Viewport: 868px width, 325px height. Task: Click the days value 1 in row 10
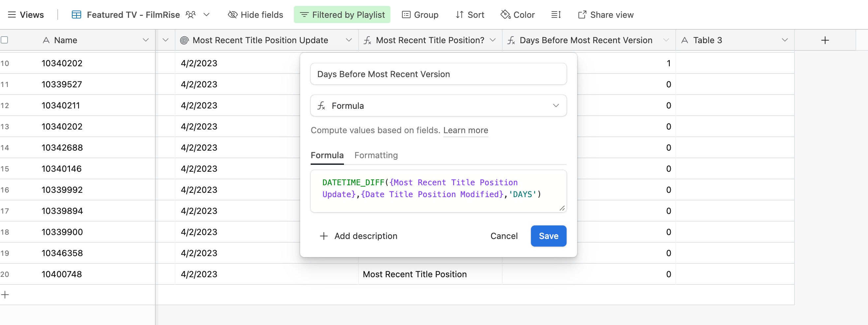click(668, 63)
